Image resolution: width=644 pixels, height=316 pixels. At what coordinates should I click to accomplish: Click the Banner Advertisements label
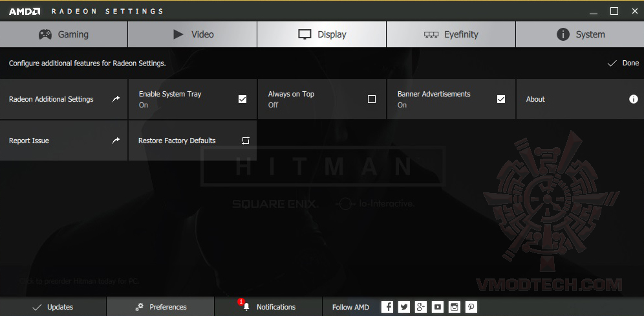434,94
